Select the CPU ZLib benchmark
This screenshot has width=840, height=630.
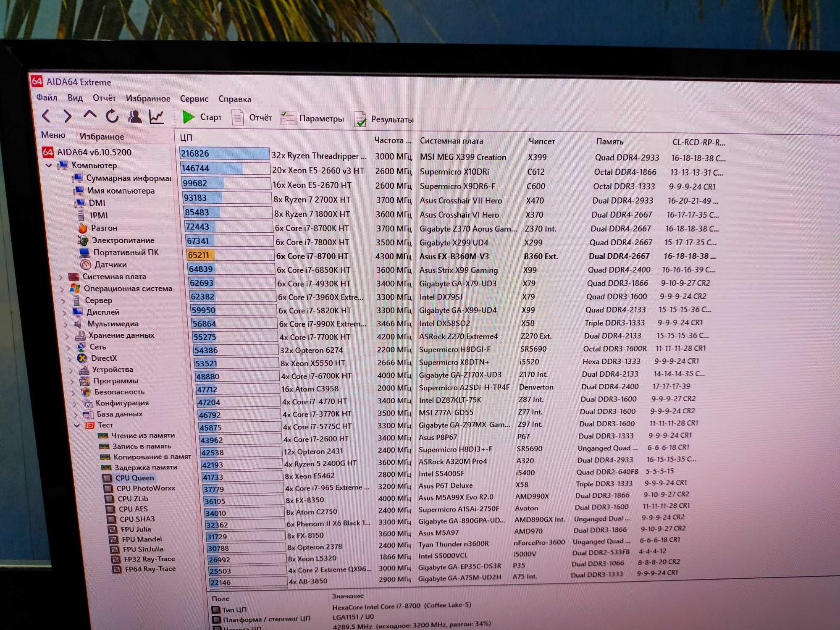pos(126,499)
